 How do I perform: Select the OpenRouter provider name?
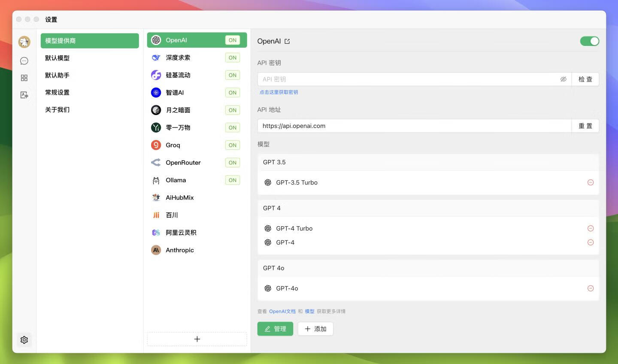click(x=183, y=163)
